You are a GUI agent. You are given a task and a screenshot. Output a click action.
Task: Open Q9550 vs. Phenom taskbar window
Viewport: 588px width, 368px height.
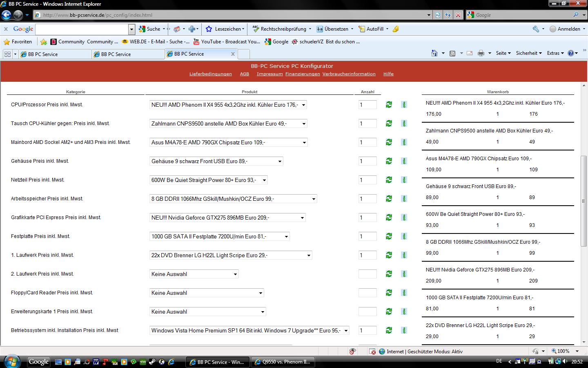(x=283, y=362)
